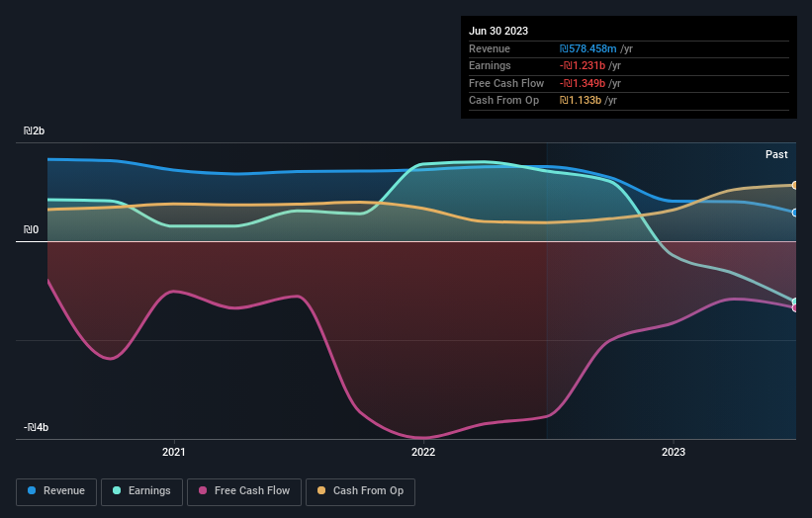Click the 2023 x-axis label

[x=674, y=453]
